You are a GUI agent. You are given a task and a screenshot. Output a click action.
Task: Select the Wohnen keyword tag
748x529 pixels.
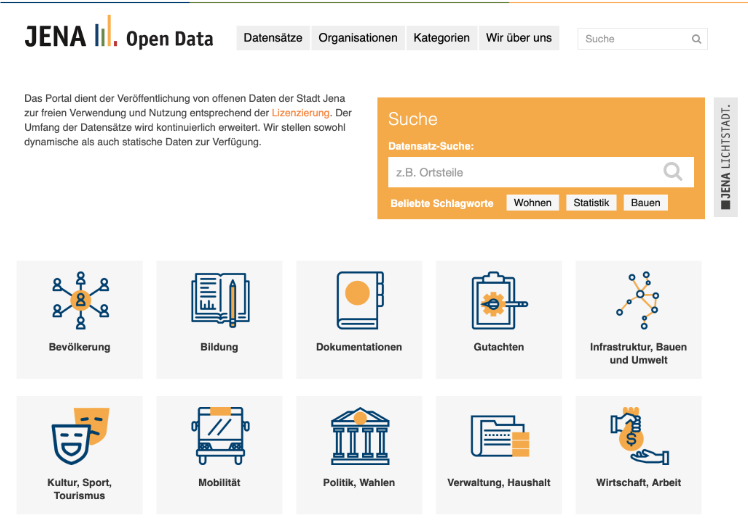coord(532,203)
